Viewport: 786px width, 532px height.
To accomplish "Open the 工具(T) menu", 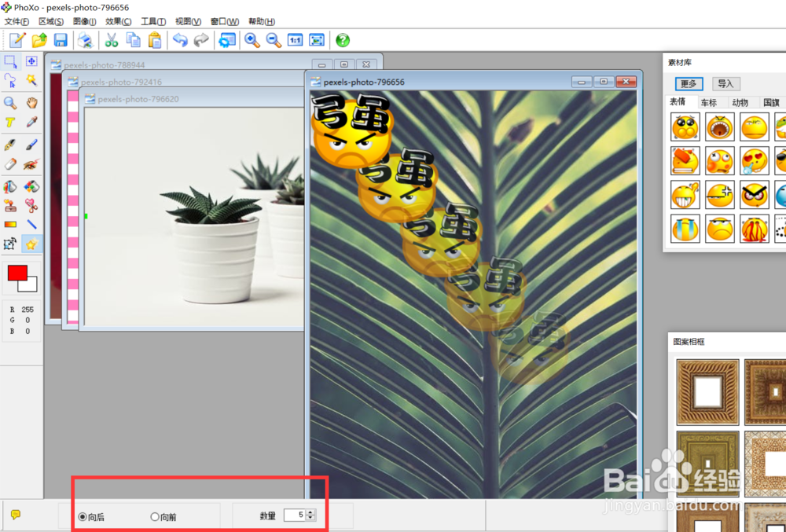I will tap(153, 21).
